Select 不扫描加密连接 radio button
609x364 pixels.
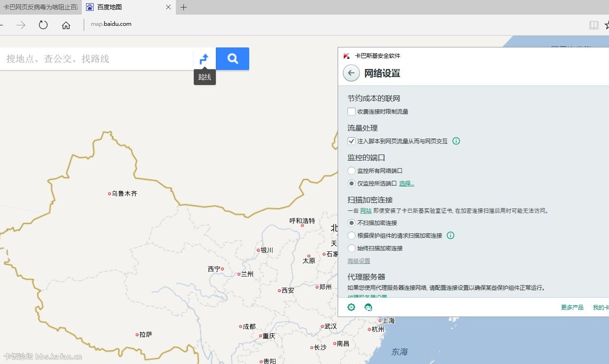tap(351, 223)
